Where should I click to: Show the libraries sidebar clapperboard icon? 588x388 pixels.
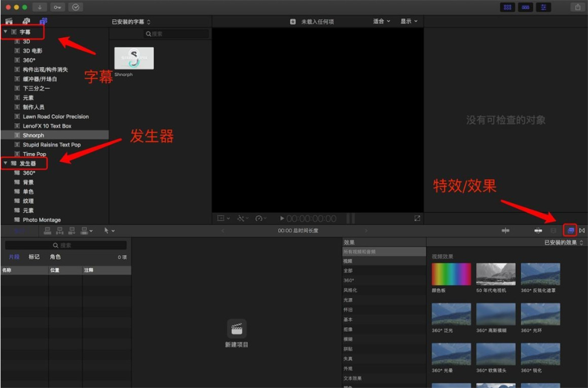9,21
